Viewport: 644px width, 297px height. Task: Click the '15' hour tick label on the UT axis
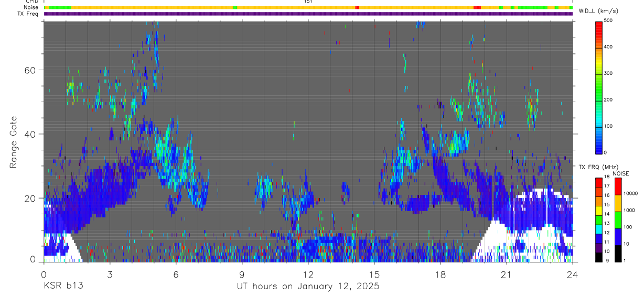[x=374, y=274]
